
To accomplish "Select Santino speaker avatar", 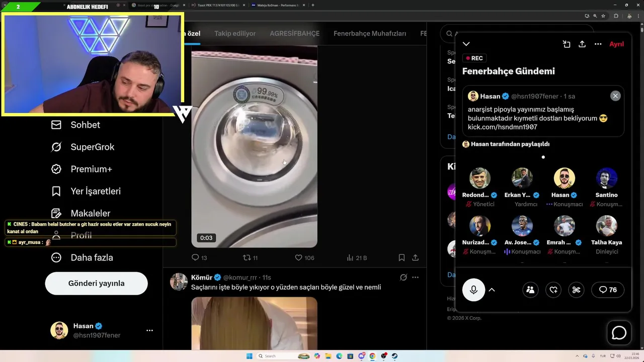I will [607, 178].
